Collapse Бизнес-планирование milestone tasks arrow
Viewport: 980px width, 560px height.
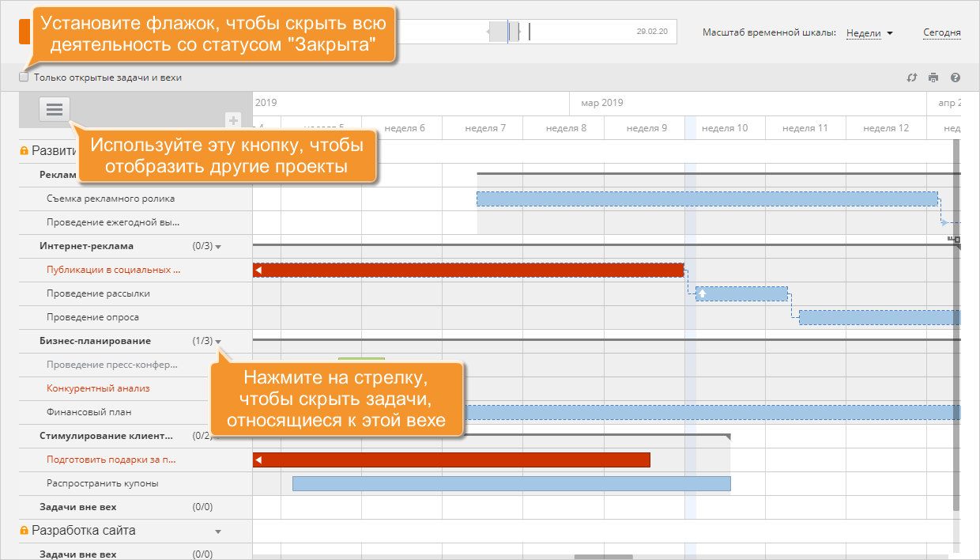point(218,342)
